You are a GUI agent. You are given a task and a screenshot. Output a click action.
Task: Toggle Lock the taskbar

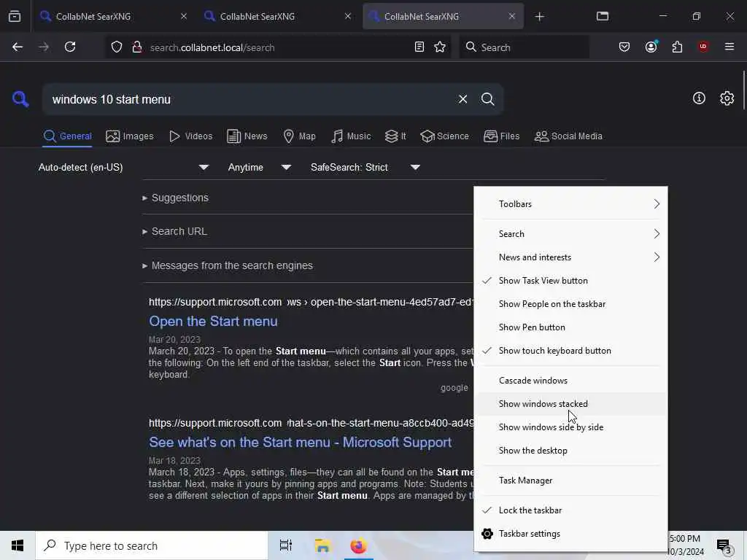point(570,510)
